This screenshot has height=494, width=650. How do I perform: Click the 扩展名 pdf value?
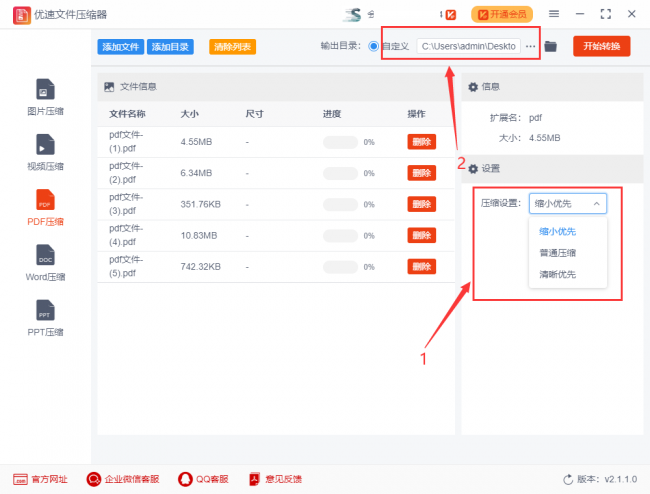click(x=535, y=118)
